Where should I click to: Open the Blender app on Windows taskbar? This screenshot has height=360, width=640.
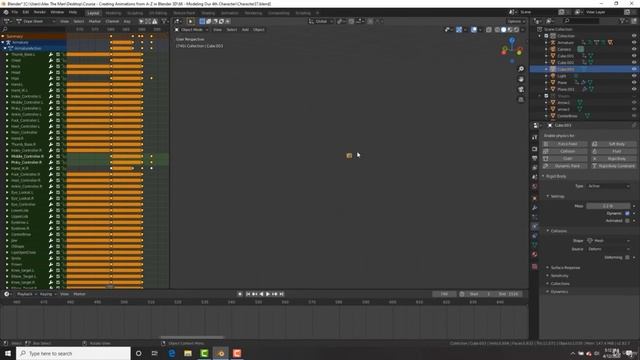tap(221, 353)
